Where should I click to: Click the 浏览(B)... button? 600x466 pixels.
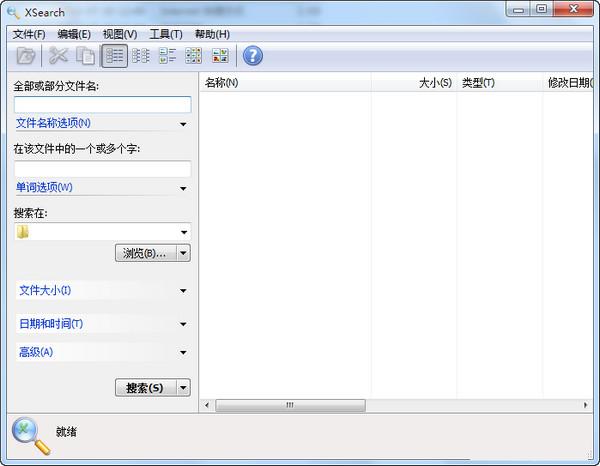146,253
